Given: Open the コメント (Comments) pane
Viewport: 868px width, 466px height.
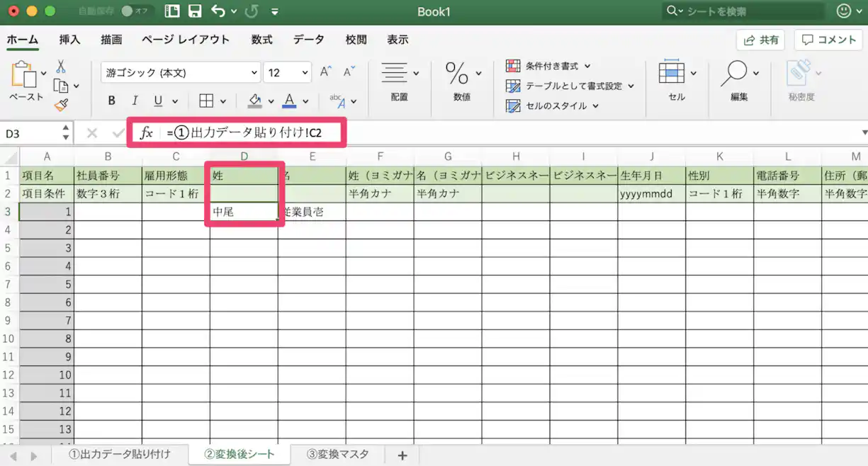Looking at the screenshot, I should 827,40.
